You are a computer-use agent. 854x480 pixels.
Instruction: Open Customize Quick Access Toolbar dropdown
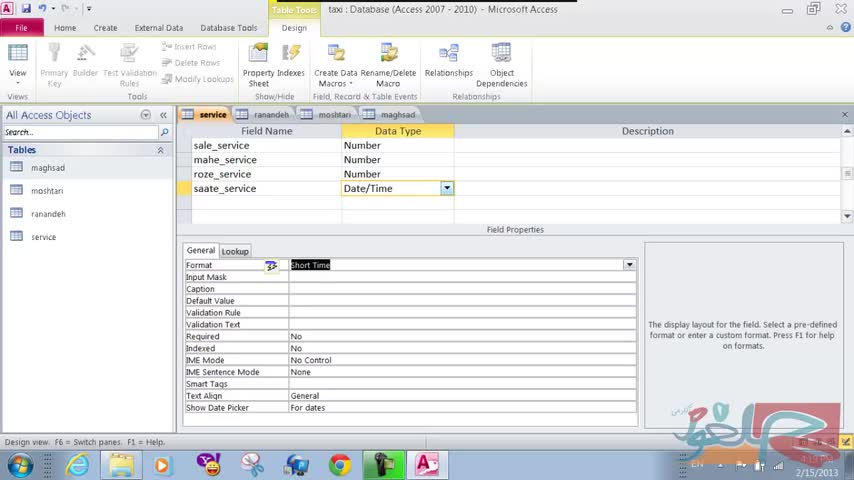pos(89,9)
